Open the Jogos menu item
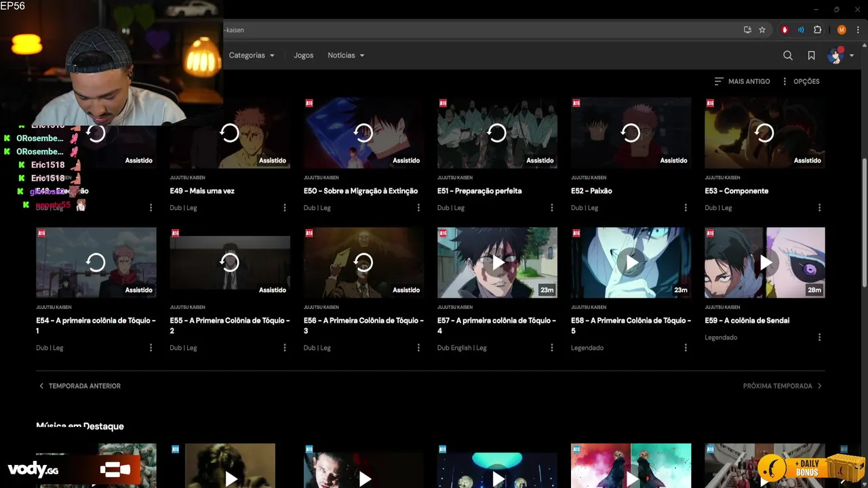The height and width of the screenshot is (488, 868). pyautogui.click(x=304, y=56)
